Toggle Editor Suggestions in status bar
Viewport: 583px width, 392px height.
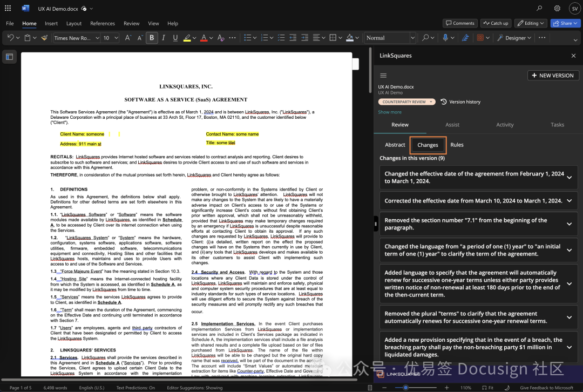coord(194,388)
